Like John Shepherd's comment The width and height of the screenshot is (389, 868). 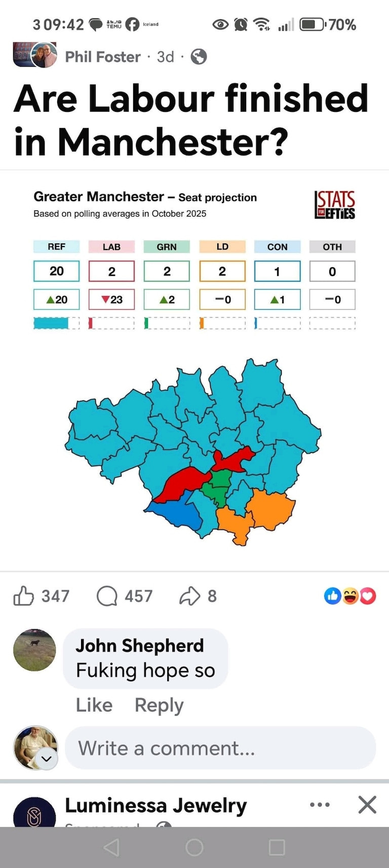[x=94, y=705]
